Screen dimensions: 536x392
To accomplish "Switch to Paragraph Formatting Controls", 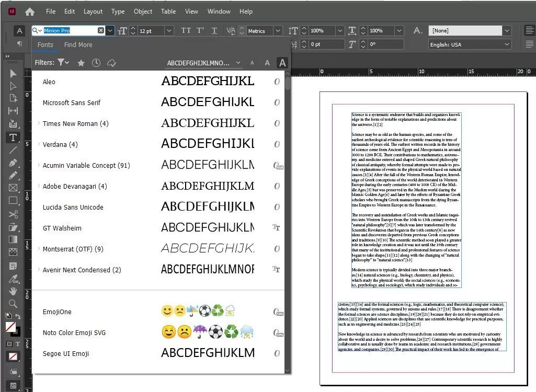I will pos(19,44).
